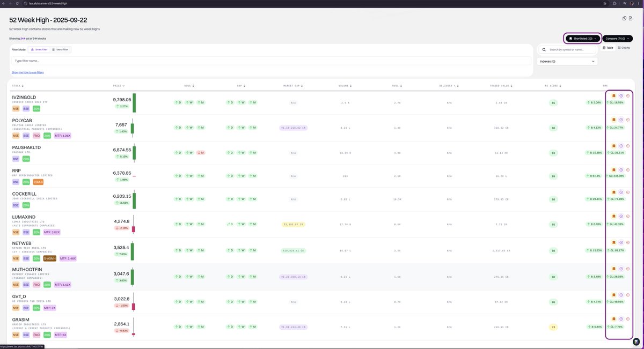Add IVZINGOLD to compare list
The image size is (644, 349).
click(x=621, y=96)
